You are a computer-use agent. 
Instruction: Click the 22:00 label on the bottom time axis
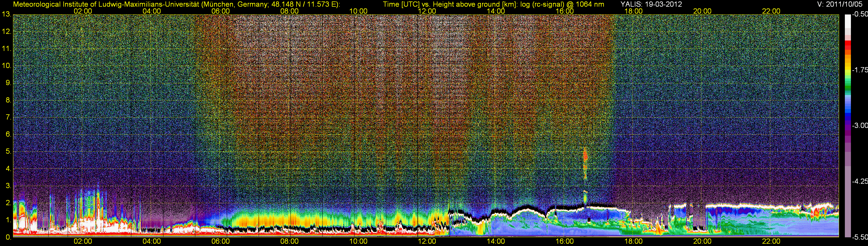pyautogui.click(x=771, y=241)
